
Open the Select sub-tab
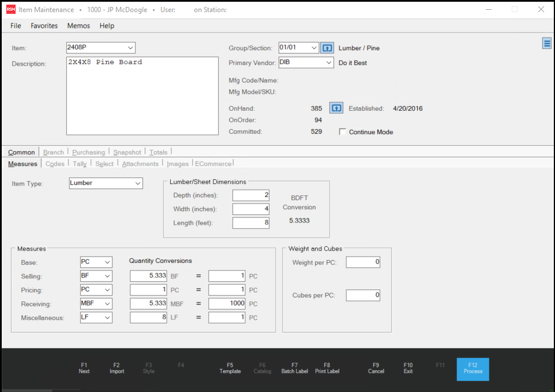104,164
